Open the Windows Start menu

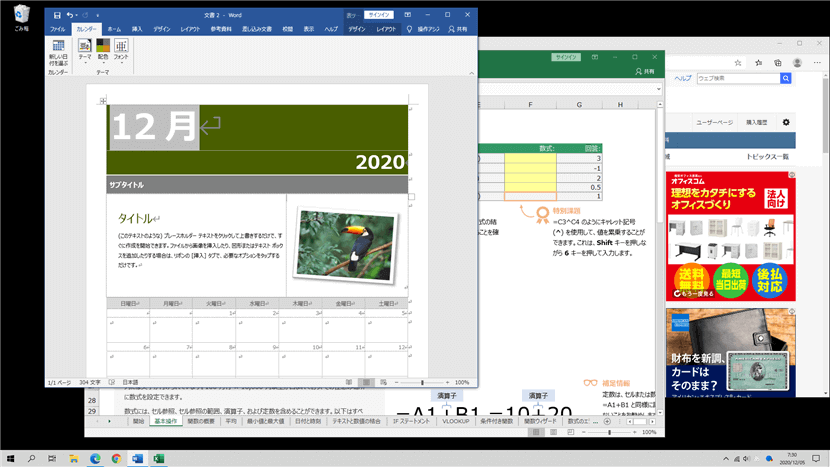(x=11, y=459)
